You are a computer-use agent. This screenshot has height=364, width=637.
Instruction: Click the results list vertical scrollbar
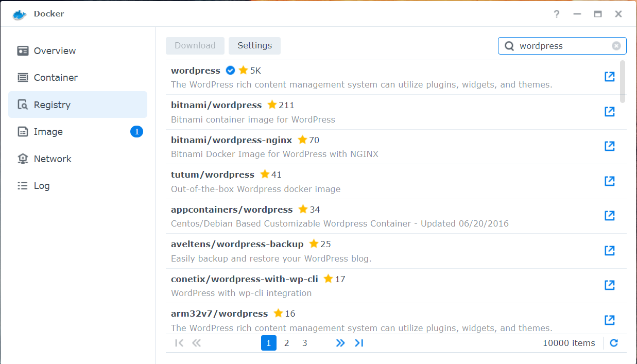[x=623, y=81]
